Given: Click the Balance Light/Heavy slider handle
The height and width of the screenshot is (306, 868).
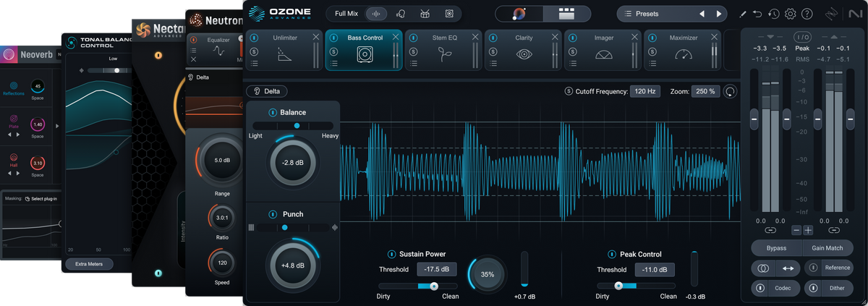Looking at the screenshot, I should (x=297, y=126).
